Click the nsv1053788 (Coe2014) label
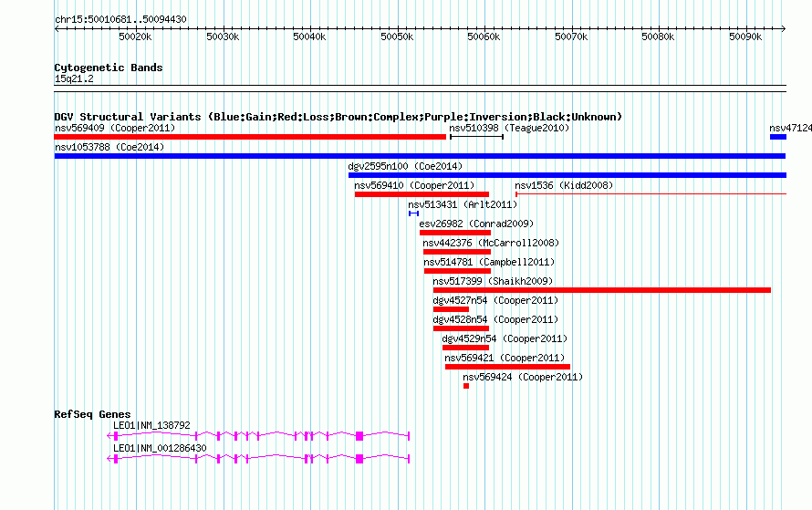Screen dimensions: 812x510 coord(109,147)
